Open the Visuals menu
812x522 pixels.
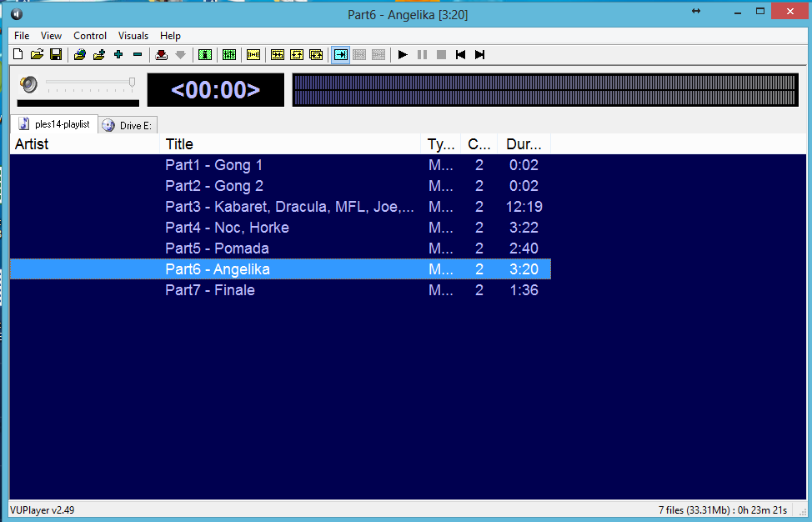click(133, 36)
